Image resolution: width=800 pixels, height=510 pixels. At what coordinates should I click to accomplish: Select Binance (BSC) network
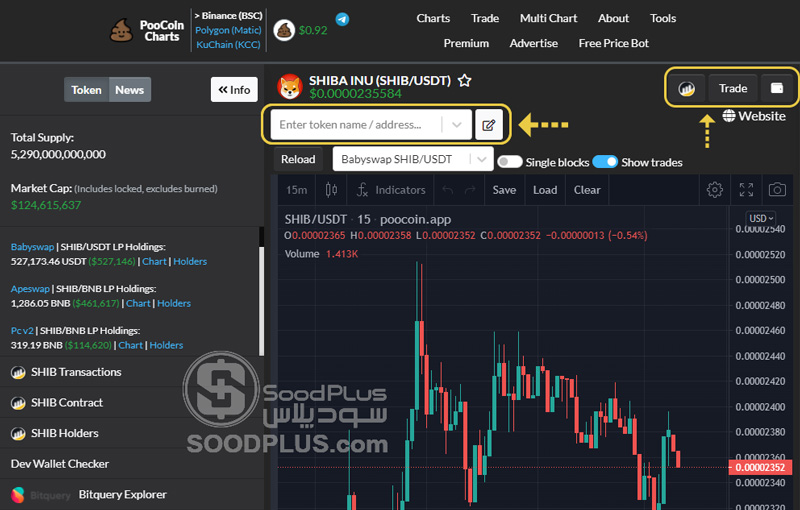click(229, 16)
